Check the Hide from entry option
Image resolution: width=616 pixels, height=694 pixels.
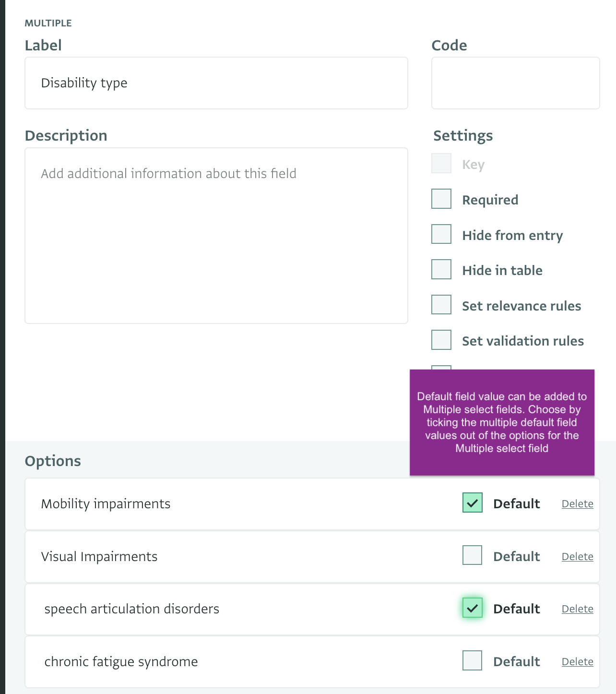pyautogui.click(x=440, y=234)
